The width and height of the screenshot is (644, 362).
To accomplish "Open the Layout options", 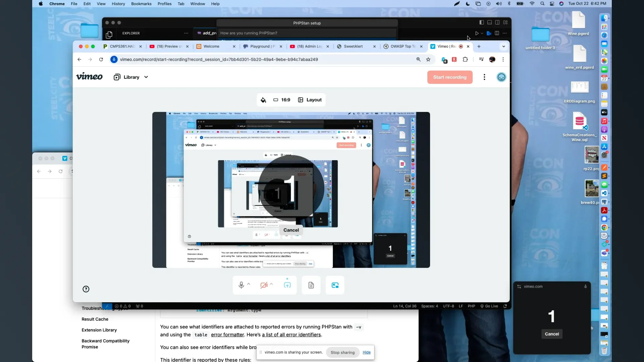I will (310, 100).
